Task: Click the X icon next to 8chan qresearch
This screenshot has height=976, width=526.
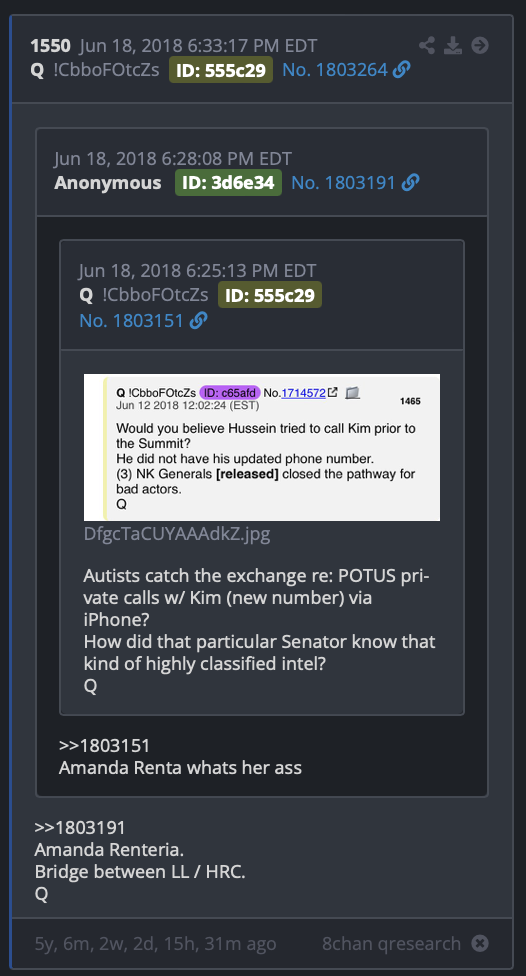Action: (x=480, y=943)
